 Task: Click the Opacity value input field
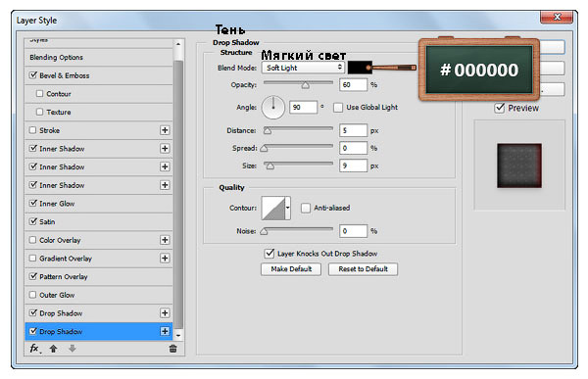(x=353, y=85)
